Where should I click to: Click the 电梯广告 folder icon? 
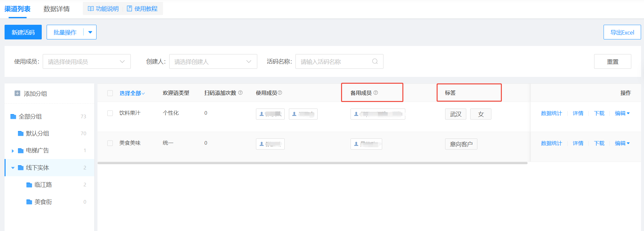tap(21, 151)
